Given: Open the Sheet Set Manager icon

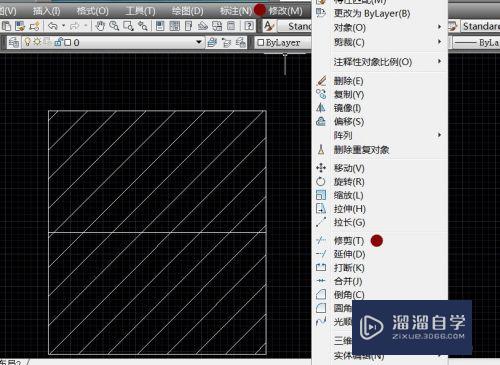Looking at the screenshot, I should coord(203,26).
